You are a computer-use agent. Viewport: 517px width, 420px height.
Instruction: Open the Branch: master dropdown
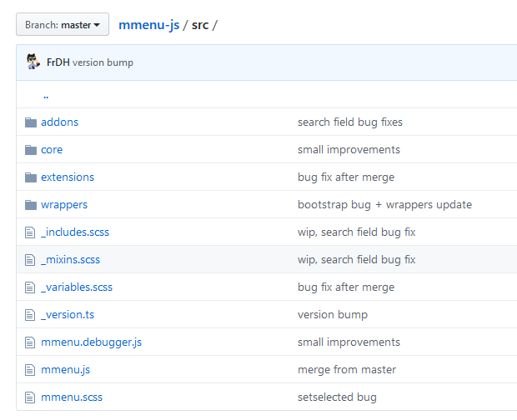point(63,25)
